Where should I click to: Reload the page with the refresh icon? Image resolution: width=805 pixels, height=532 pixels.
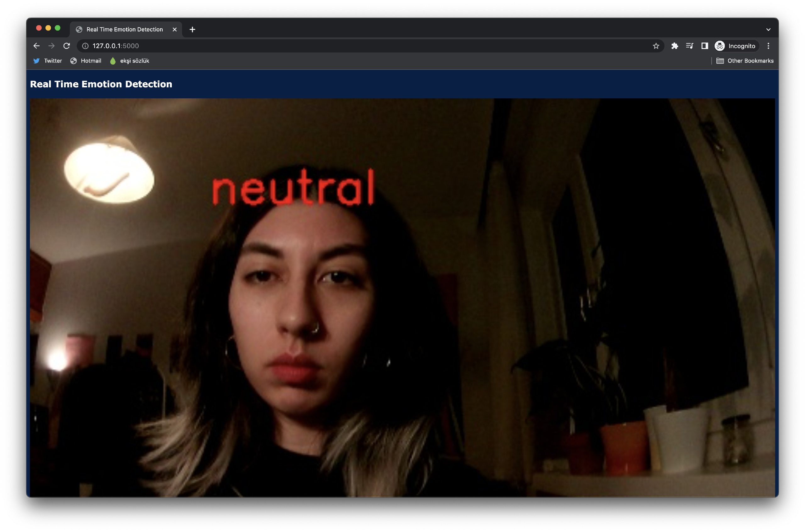(x=67, y=46)
